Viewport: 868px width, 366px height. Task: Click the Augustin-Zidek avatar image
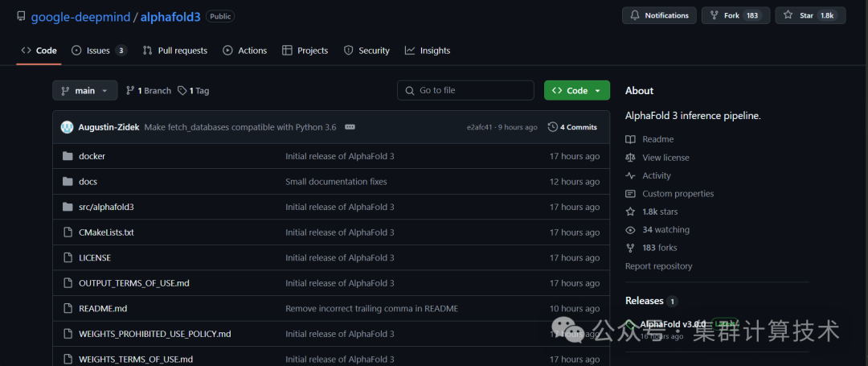[x=67, y=127]
